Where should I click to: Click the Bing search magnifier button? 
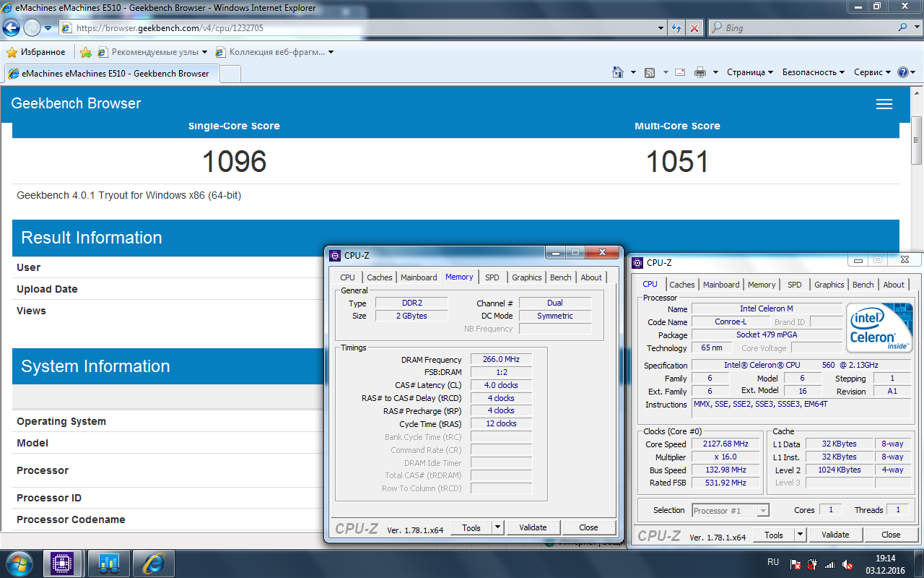(903, 28)
